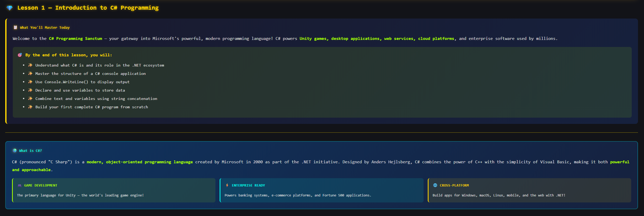Viewport: 644px width, 216px height.
Task: Click the Combine text and variables list item
Action: coord(96,99)
